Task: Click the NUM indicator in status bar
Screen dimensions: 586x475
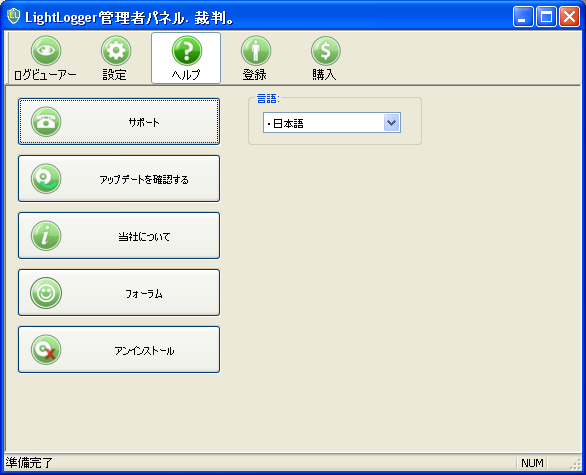Action: (532, 463)
